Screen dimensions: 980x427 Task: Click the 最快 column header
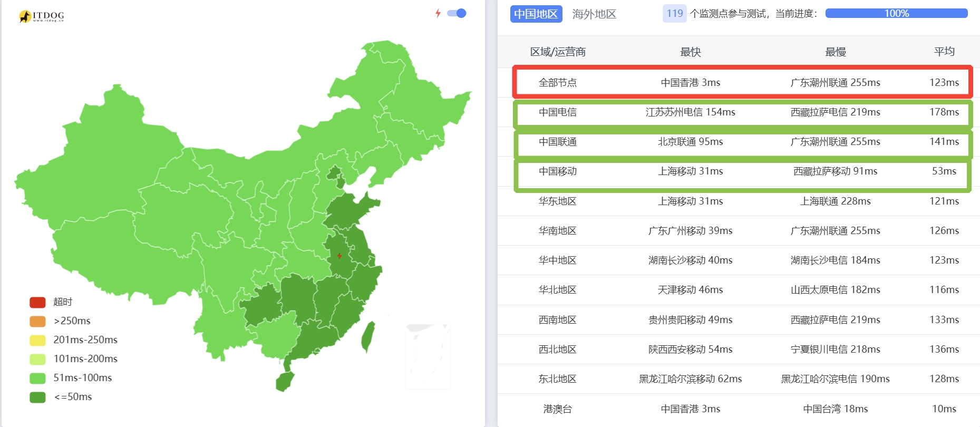click(x=691, y=52)
